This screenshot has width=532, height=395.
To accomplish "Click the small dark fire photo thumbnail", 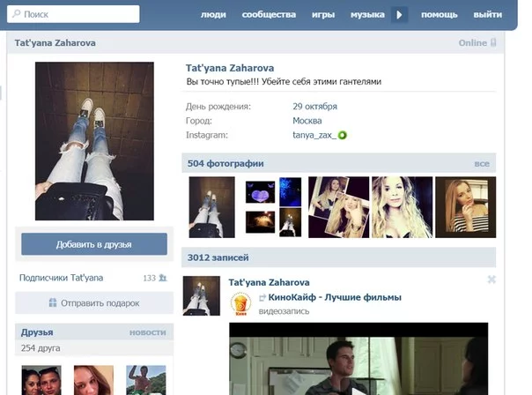I will point(260,222).
